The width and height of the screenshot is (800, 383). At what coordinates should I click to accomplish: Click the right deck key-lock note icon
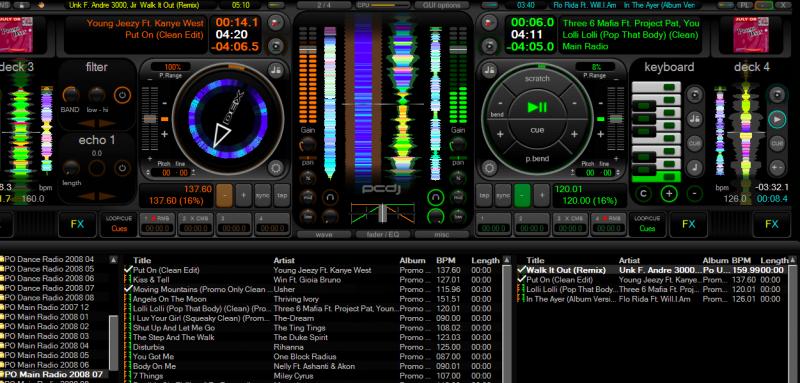pyautogui.click(x=489, y=69)
